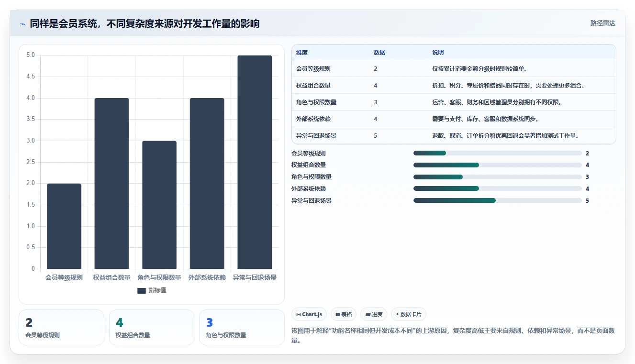
Task: Click the Chart.js tag chip
Action: click(x=309, y=314)
